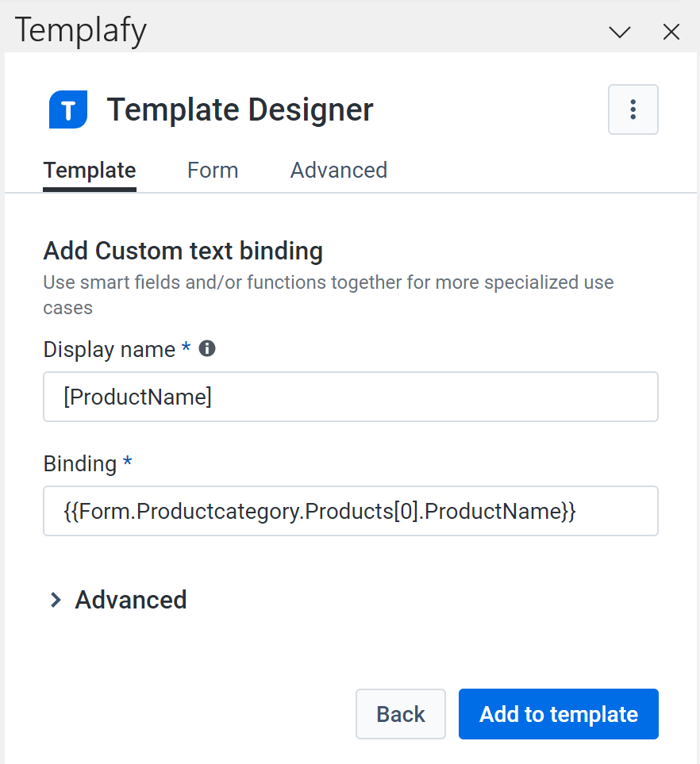Focus the Binding input field
This screenshot has width=700, height=764.
(x=351, y=511)
